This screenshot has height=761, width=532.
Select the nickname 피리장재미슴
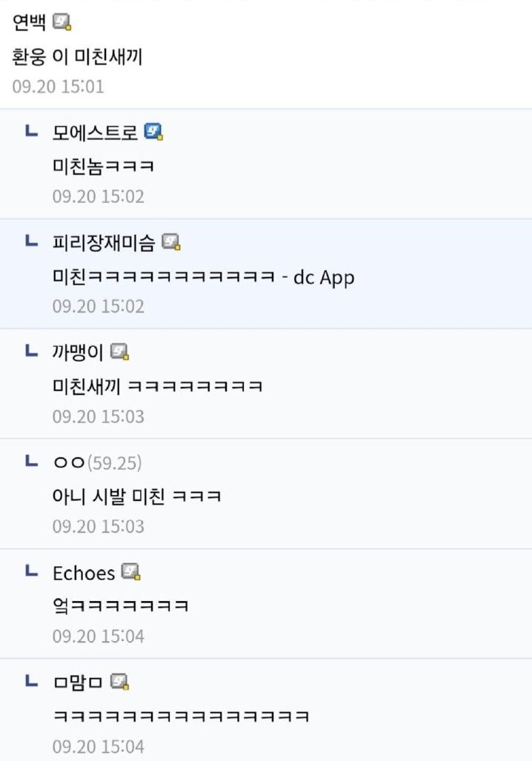coord(104,242)
